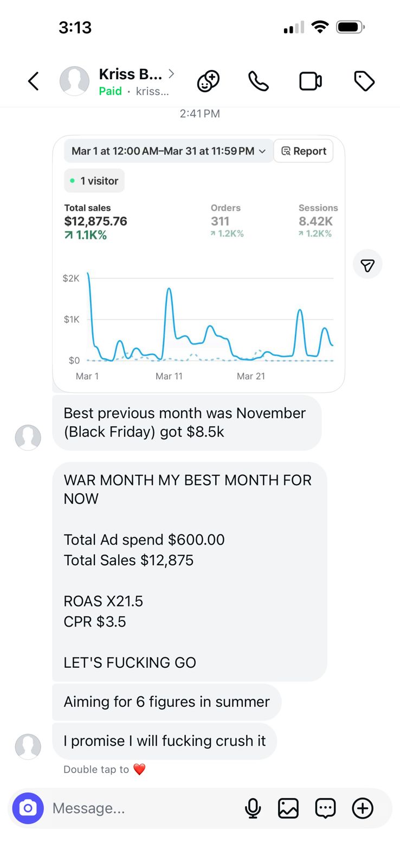400x868 pixels.
Task: Start a video call
Action: 311,81
